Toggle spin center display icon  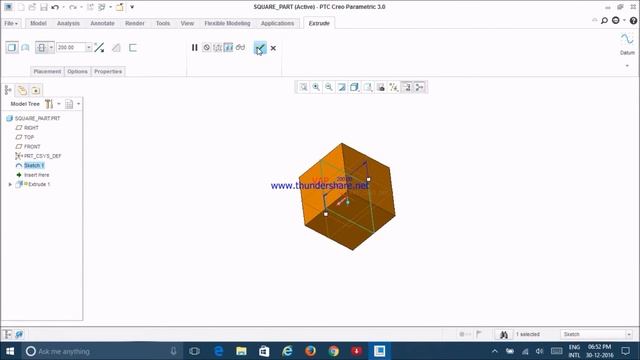pyautogui.click(x=420, y=87)
